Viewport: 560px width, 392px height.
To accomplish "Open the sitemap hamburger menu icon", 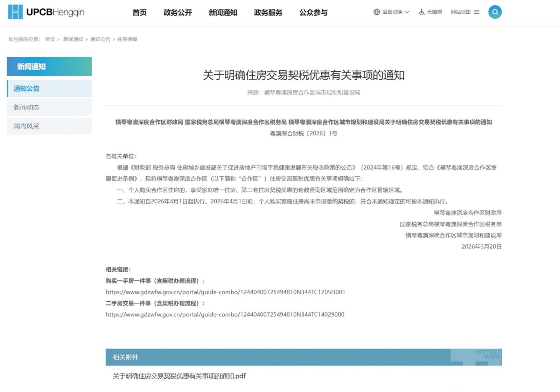I will pos(476,11).
